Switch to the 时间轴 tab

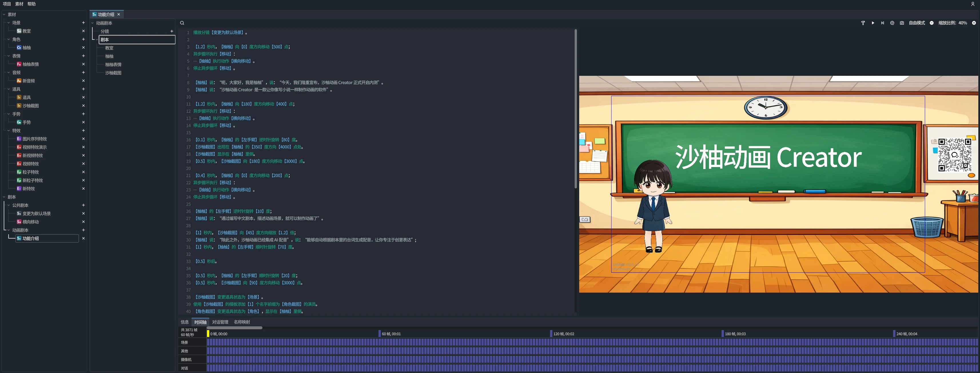[x=200, y=322]
